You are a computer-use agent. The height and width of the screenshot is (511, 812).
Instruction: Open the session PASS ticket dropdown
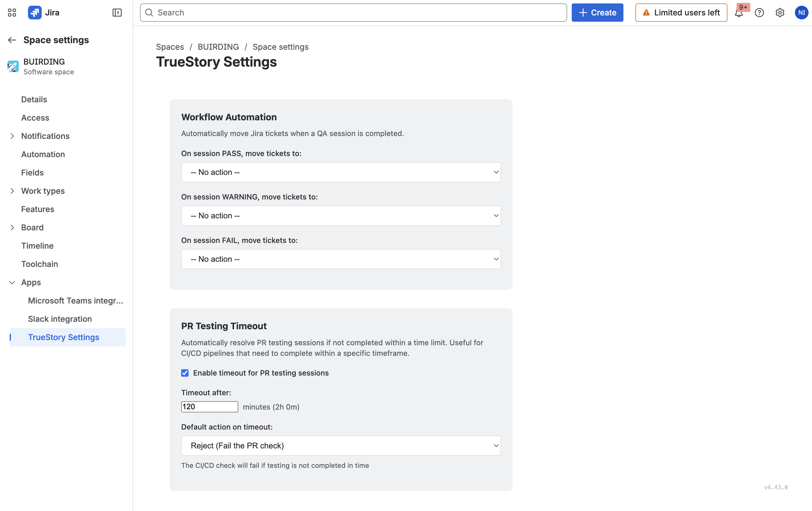point(341,172)
